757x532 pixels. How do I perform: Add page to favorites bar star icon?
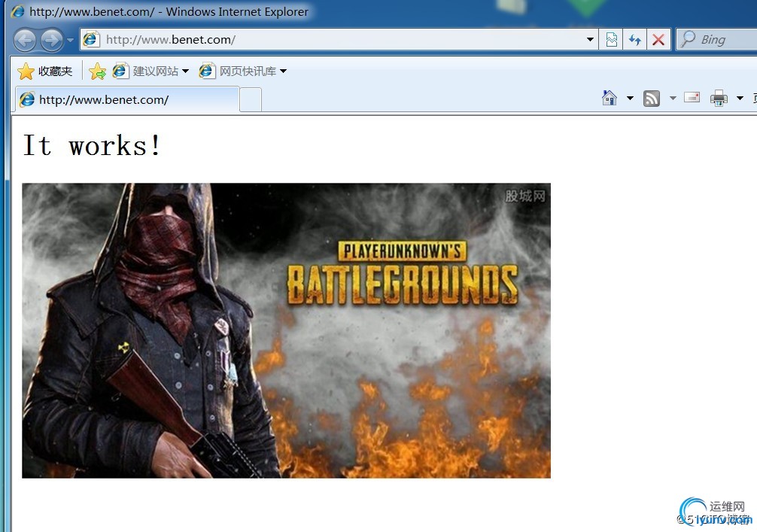tap(98, 71)
